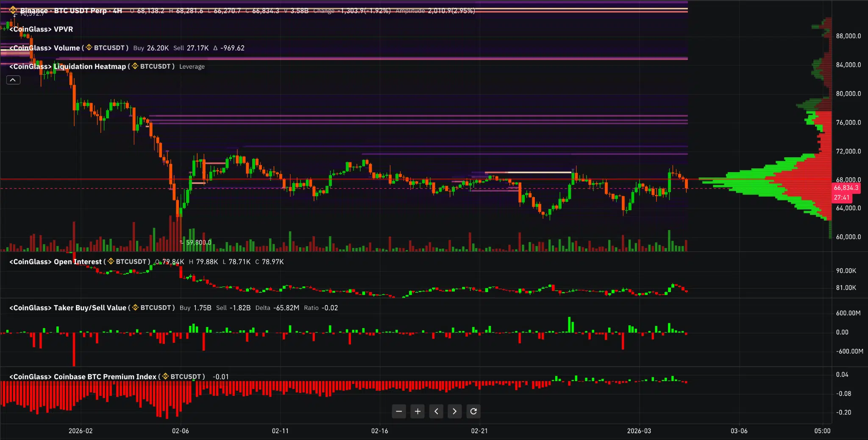Click the Coinbase BTC Premium Index title
Screen dimensions: 868x440
[83, 377]
